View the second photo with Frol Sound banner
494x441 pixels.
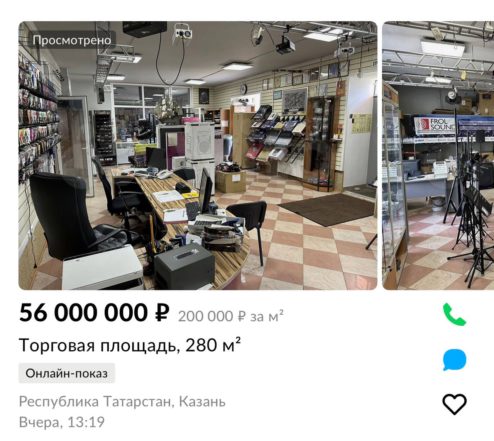(x=438, y=155)
